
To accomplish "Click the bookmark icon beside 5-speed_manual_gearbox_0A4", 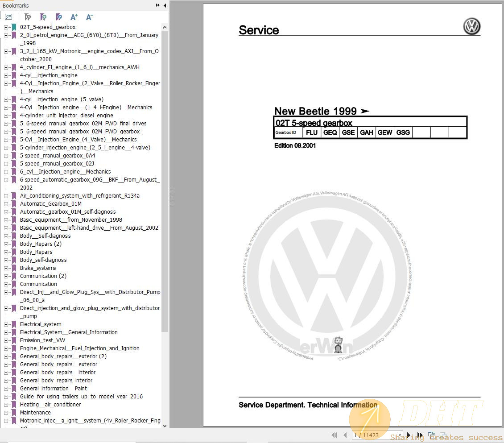I will 14,156.
